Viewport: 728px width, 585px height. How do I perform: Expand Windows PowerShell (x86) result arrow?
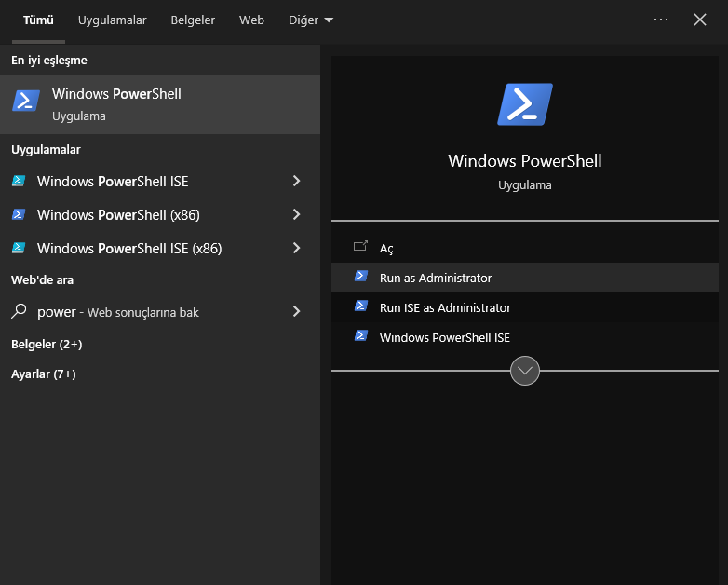(297, 214)
